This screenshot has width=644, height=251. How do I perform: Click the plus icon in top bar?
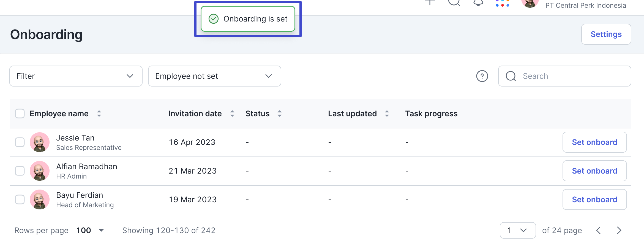click(x=430, y=2)
